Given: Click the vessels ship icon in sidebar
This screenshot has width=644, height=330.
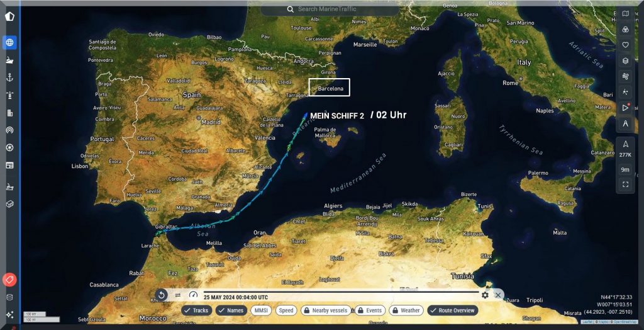Looking at the screenshot, I should coord(9,60).
